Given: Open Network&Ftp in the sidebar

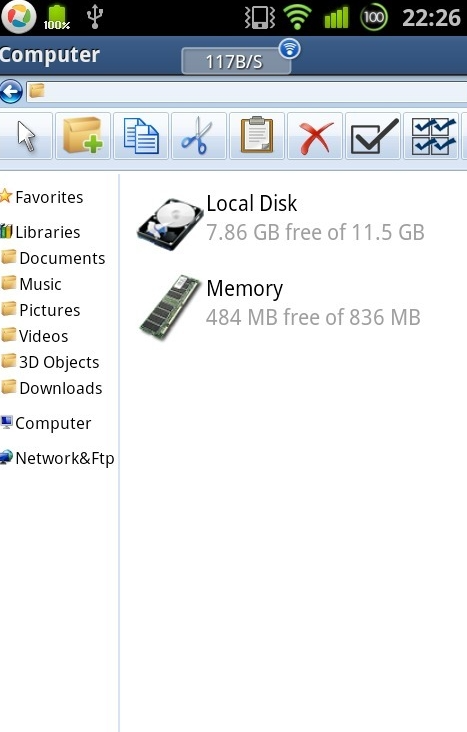Looking at the screenshot, I should 57,458.
